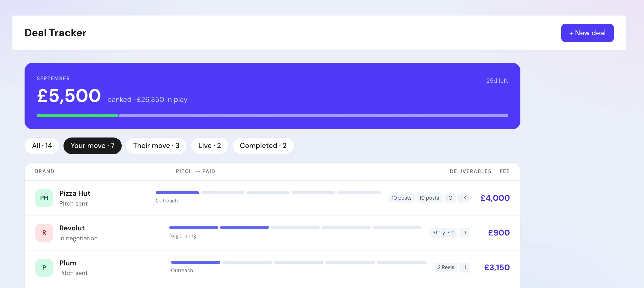Click the £4,000 fee for Pizza Hut
644x288 pixels.
pos(495,198)
